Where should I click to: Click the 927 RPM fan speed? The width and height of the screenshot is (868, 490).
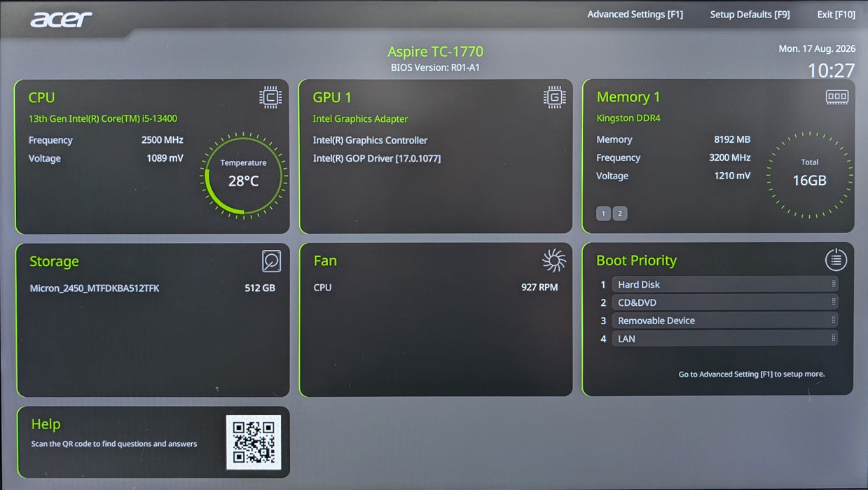pos(539,287)
